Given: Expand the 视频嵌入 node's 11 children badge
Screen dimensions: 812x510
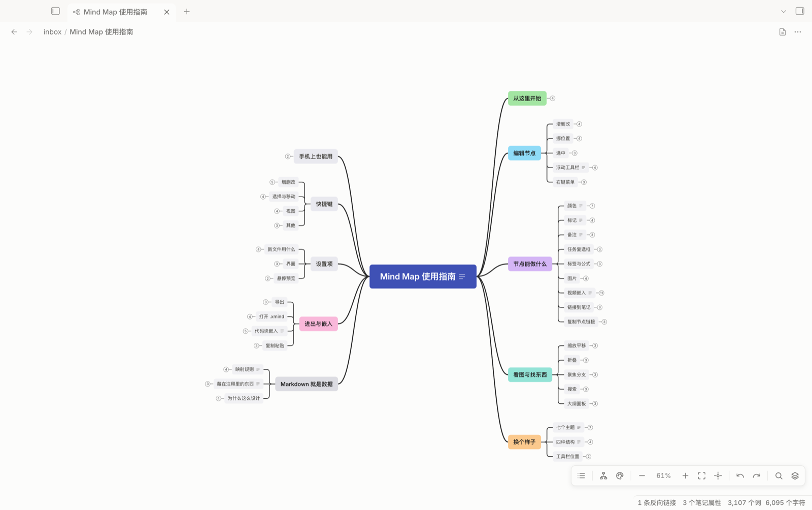Looking at the screenshot, I should [601, 293].
